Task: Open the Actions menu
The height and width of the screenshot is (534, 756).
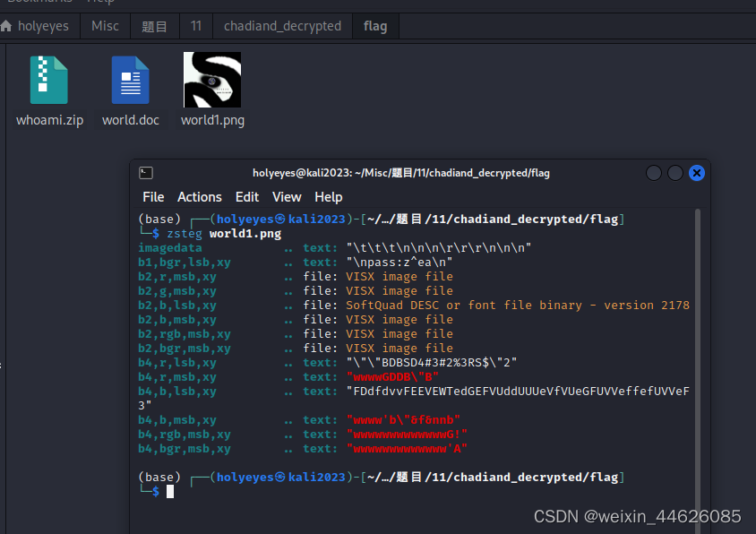Action: [x=199, y=196]
